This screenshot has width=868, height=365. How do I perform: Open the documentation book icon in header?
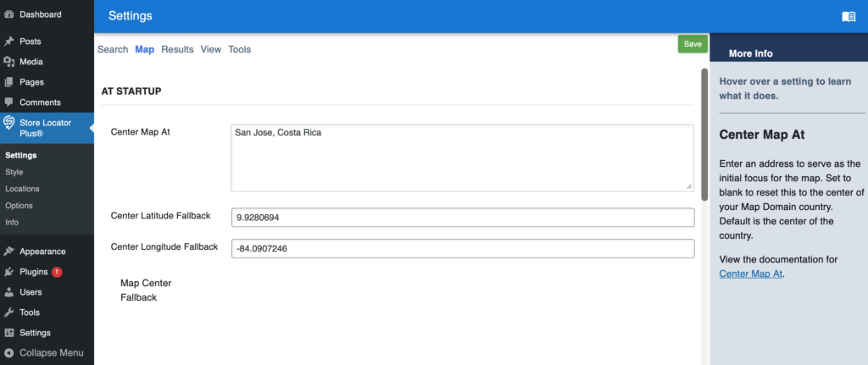849,17
